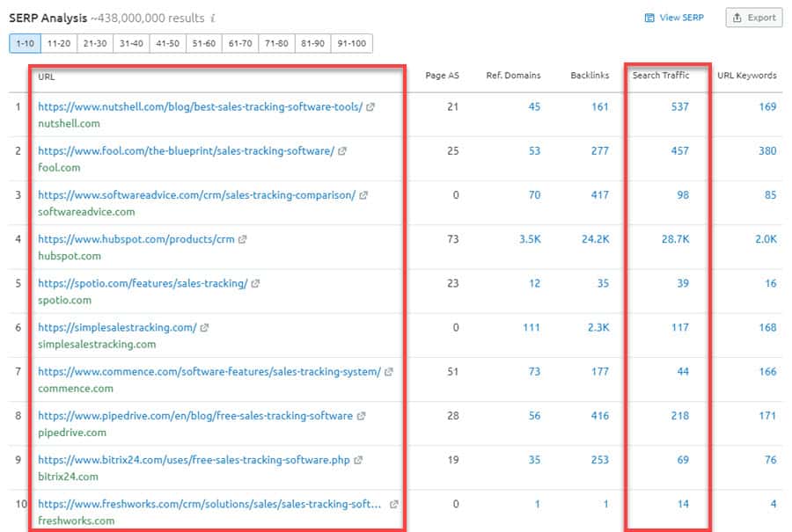
Task: Click external link icon for softwareadvice.com URL
Action: tap(363, 195)
